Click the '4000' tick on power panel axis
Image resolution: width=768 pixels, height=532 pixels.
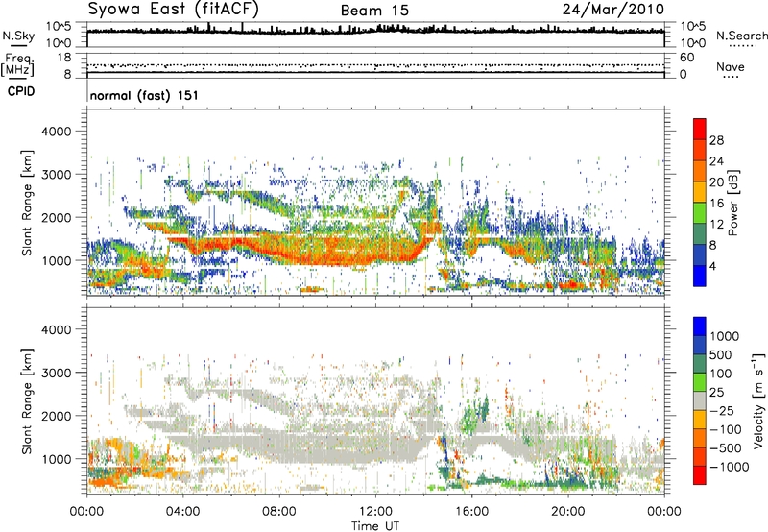click(57, 132)
